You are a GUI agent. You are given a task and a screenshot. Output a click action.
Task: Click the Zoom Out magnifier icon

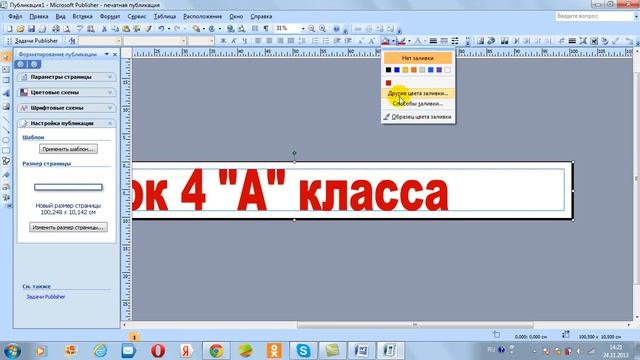(311, 29)
